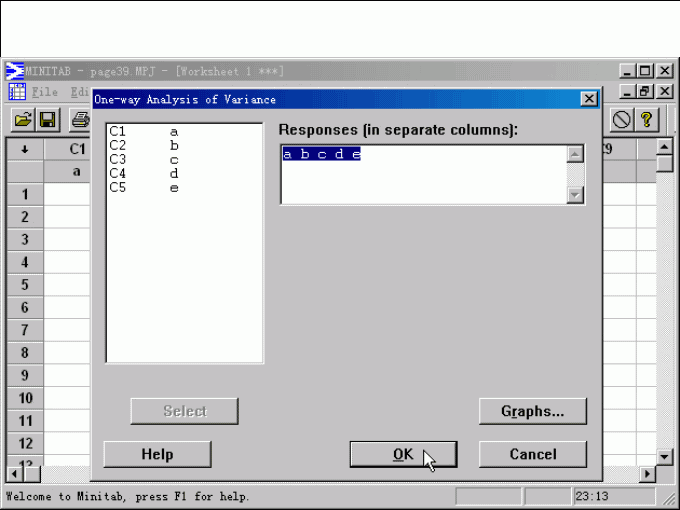The width and height of the screenshot is (680, 510).
Task: Cancel the One-way Analysis dialog
Action: tap(532, 454)
